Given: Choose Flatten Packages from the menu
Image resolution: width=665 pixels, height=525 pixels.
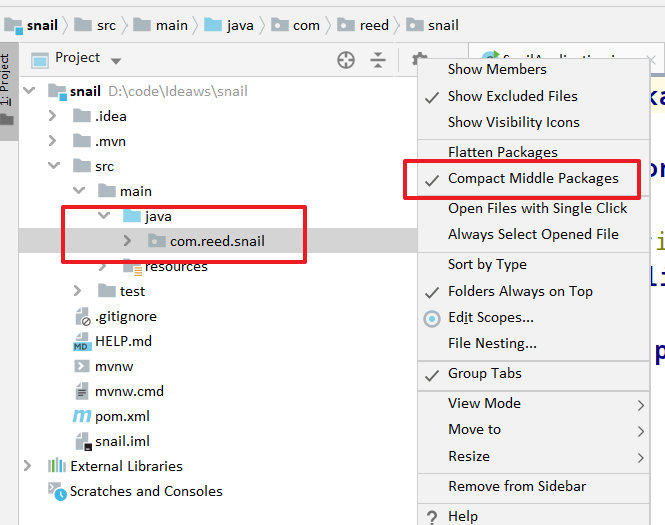Looking at the screenshot, I should click(502, 152).
